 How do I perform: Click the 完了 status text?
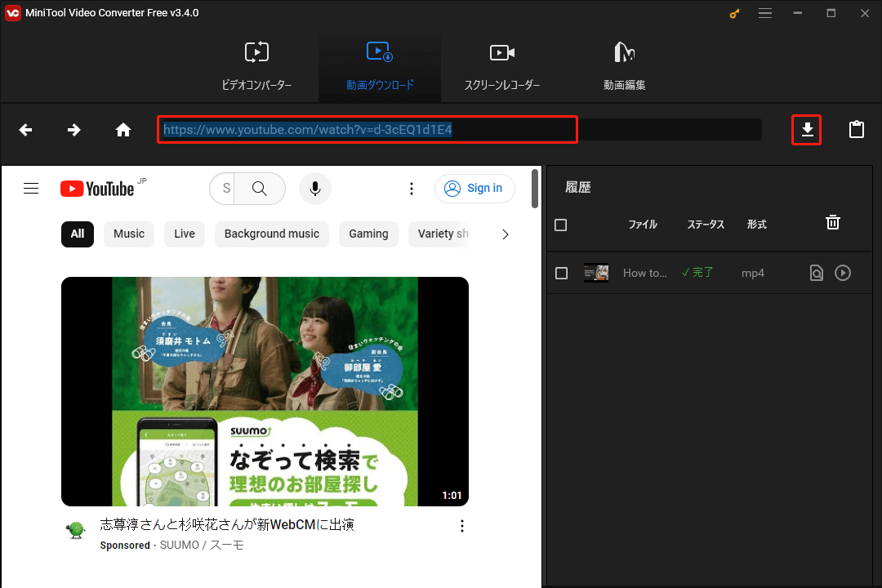point(697,272)
